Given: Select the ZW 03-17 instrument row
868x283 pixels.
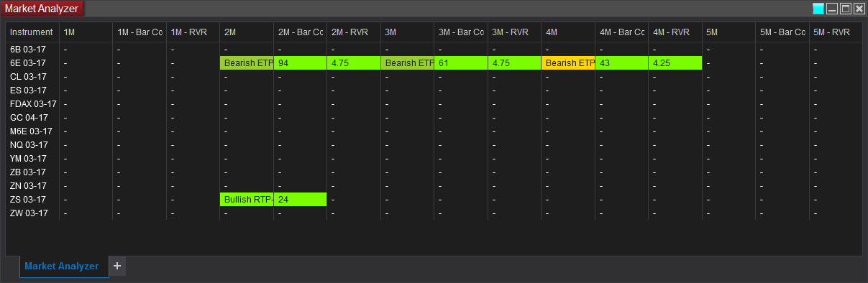Looking at the screenshot, I should pos(434,213).
